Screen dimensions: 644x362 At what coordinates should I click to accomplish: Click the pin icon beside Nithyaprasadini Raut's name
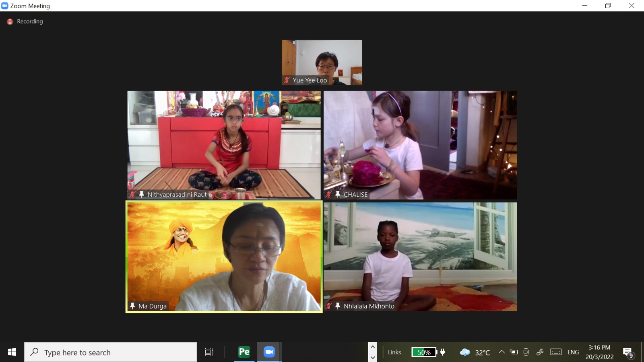point(141,195)
